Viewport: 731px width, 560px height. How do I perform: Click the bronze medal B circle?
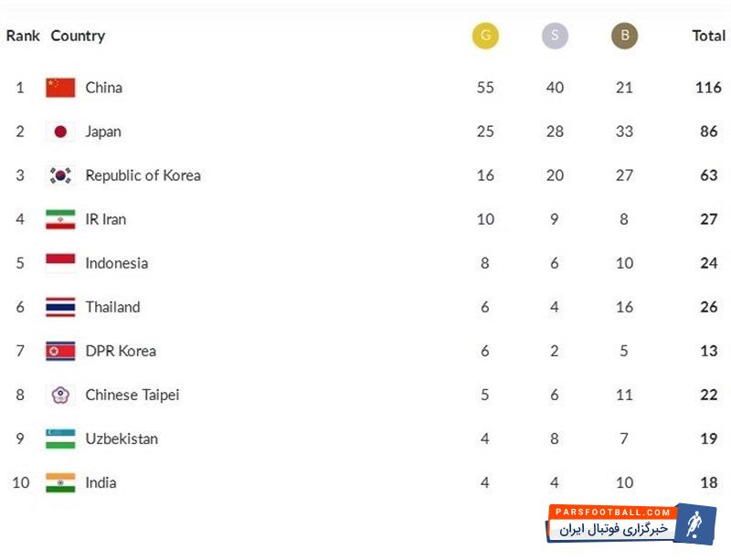coord(624,36)
